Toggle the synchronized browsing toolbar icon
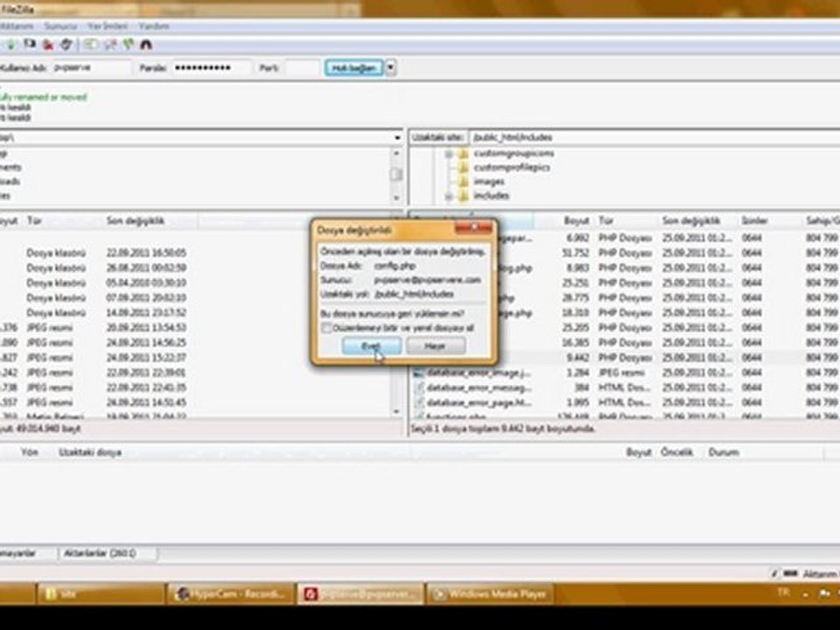840x630 pixels. [128, 45]
